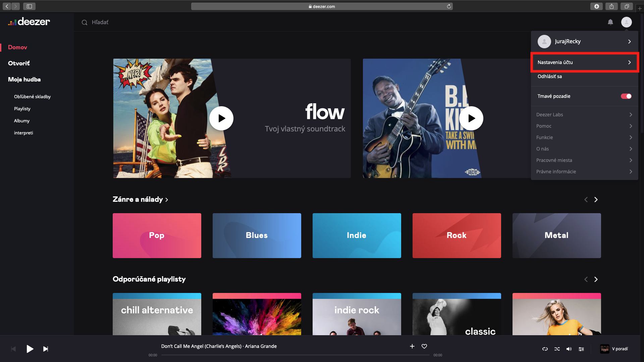This screenshot has width=644, height=362.
Task: Show the Safari sidebar
Action: [x=29, y=6]
